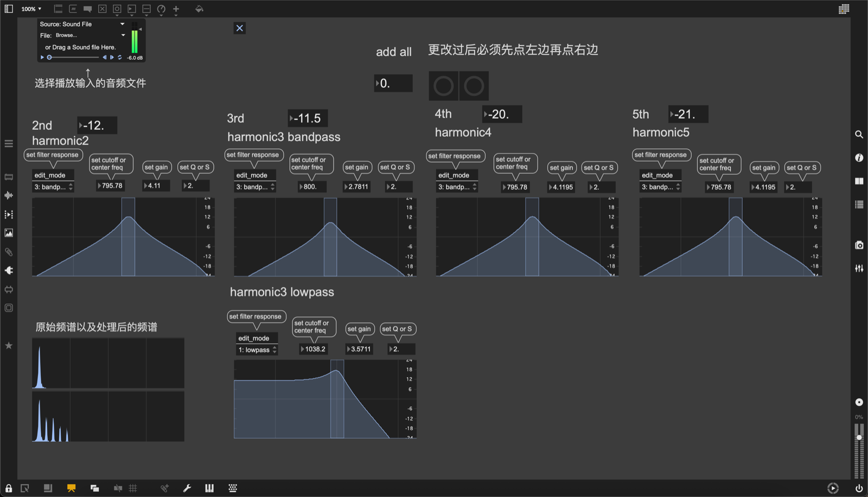Open harmonic2 bandpass filter type menu

click(53, 187)
